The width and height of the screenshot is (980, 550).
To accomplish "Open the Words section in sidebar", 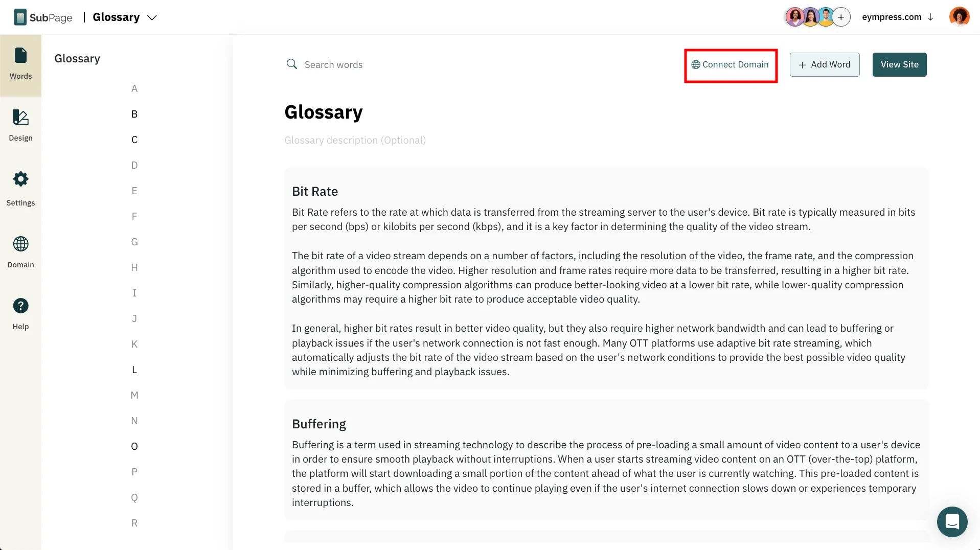I will 20,65.
